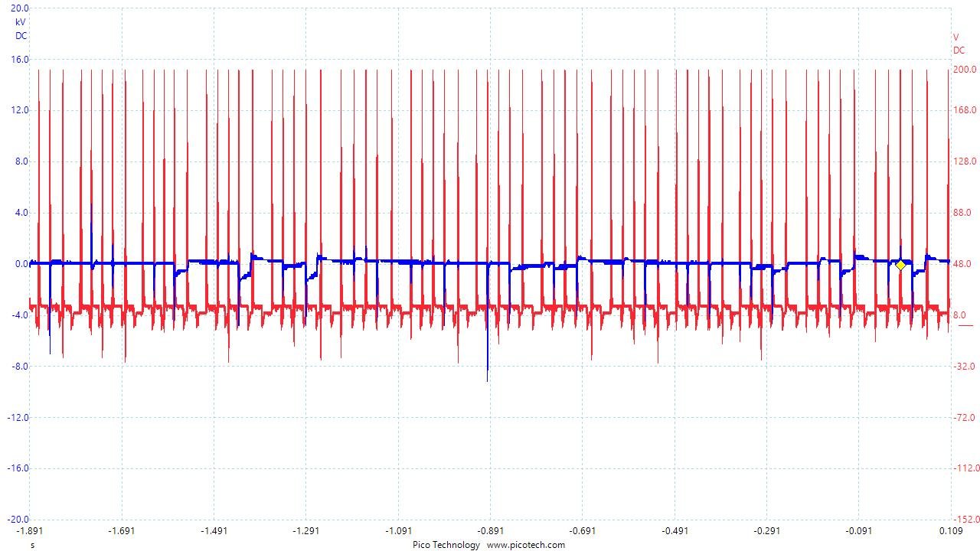Click the blue DC coupling label
980x551 pixels.
(21, 36)
